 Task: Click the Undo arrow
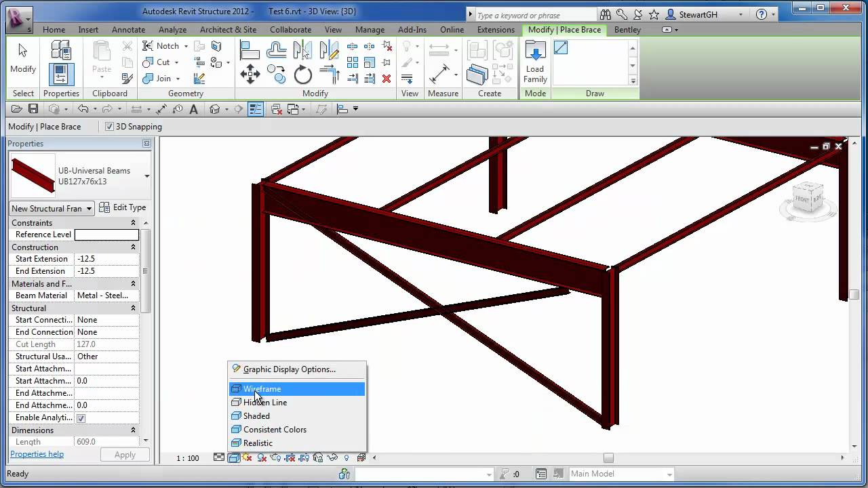click(83, 109)
